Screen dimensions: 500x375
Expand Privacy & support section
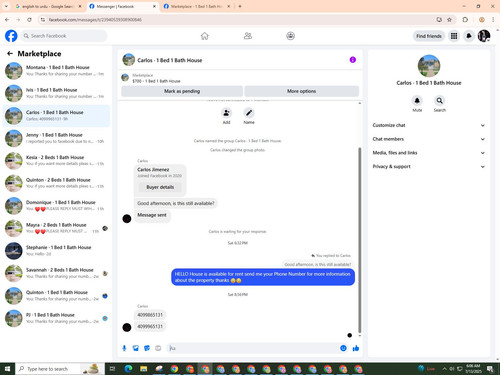point(428,166)
